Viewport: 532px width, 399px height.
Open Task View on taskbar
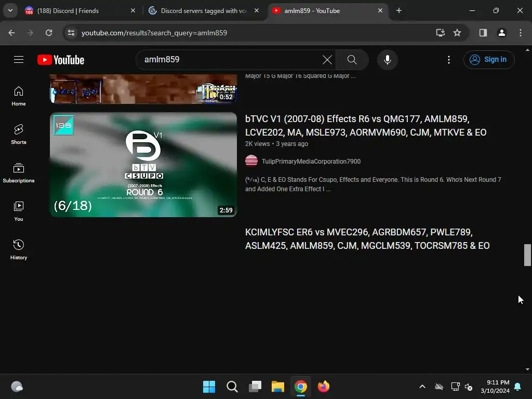pyautogui.click(x=255, y=387)
